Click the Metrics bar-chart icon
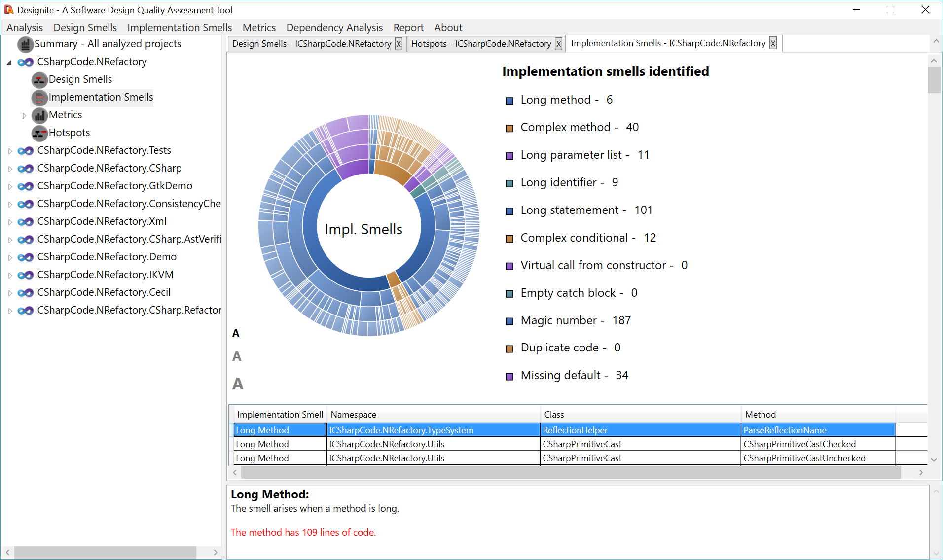Viewport: 943px width, 560px height. (x=39, y=115)
